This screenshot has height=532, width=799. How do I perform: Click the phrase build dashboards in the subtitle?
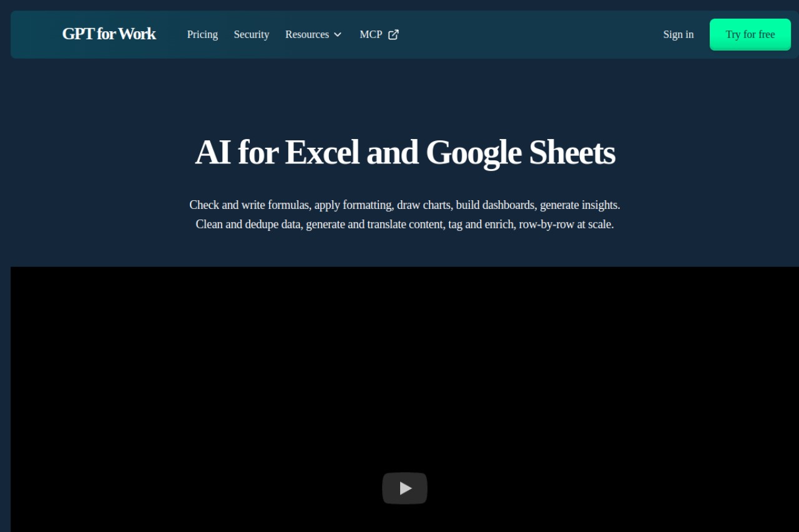tap(496, 205)
